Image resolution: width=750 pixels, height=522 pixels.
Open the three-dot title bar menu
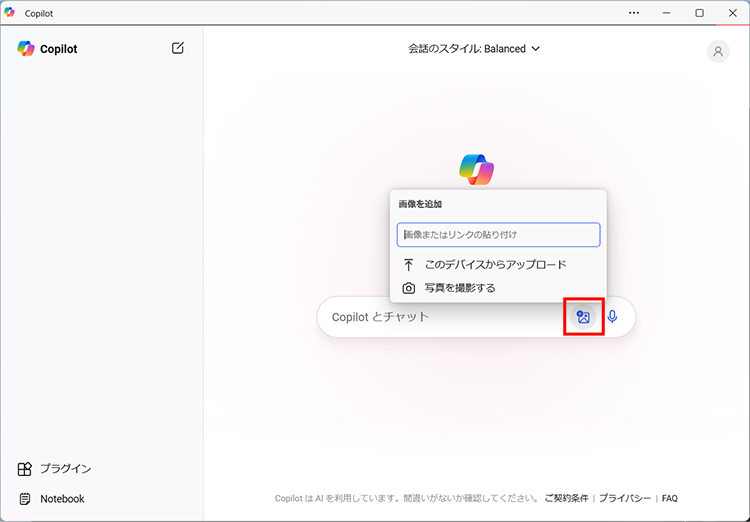click(x=634, y=13)
